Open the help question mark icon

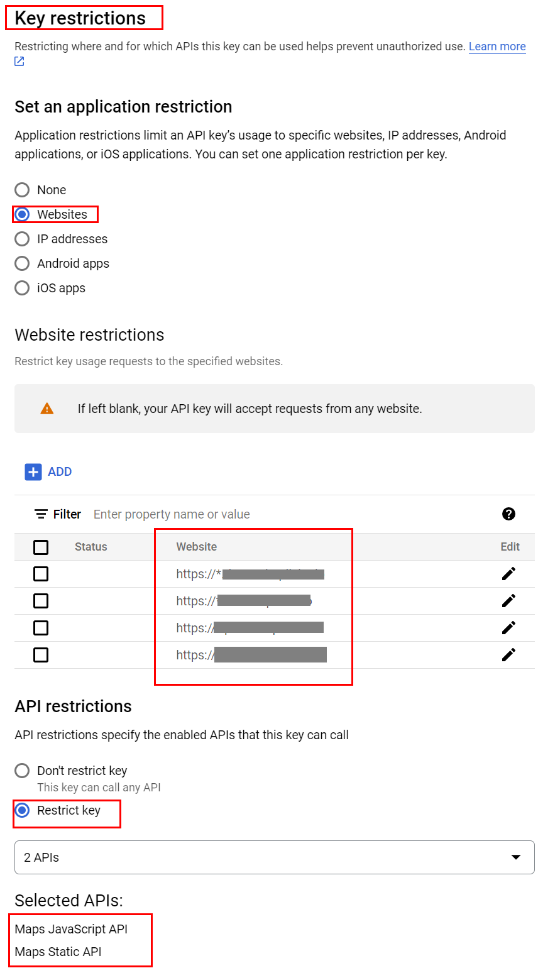(509, 514)
